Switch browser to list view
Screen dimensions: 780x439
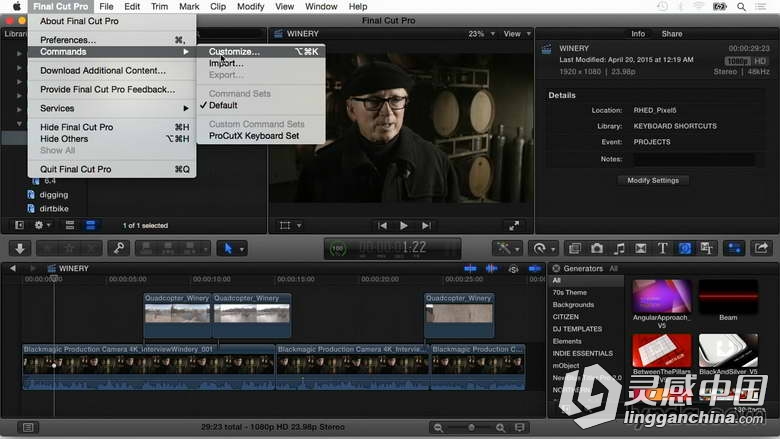coord(91,225)
